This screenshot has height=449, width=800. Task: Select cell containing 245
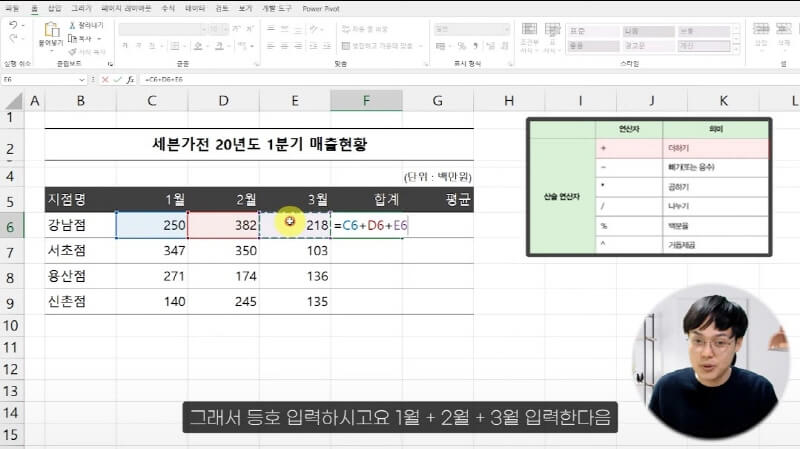pos(223,302)
